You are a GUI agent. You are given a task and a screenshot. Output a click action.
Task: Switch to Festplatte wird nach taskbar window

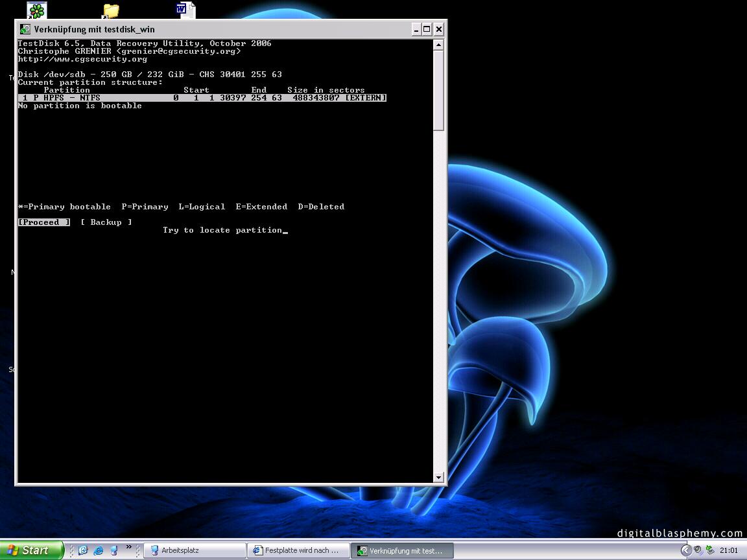tap(298, 550)
